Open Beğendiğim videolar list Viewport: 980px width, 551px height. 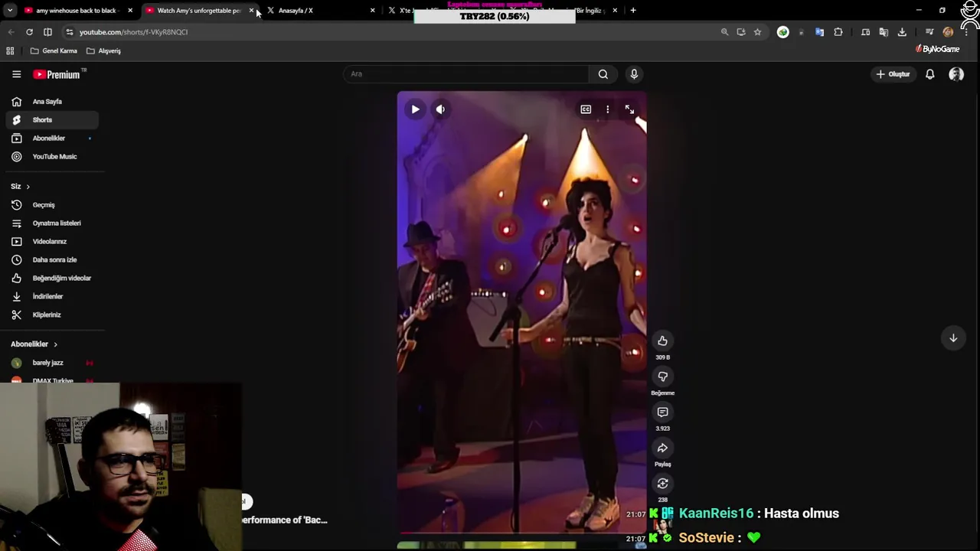coord(51,278)
